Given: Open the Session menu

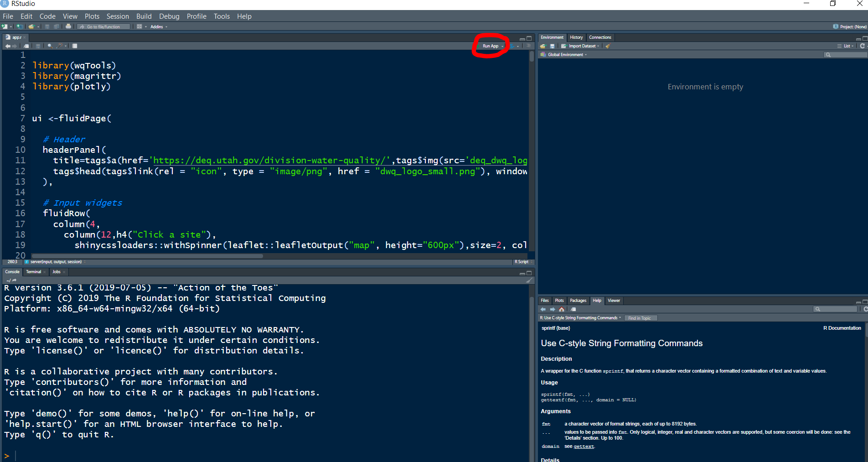Looking at the screenshot, I should [x=118, y=16].
